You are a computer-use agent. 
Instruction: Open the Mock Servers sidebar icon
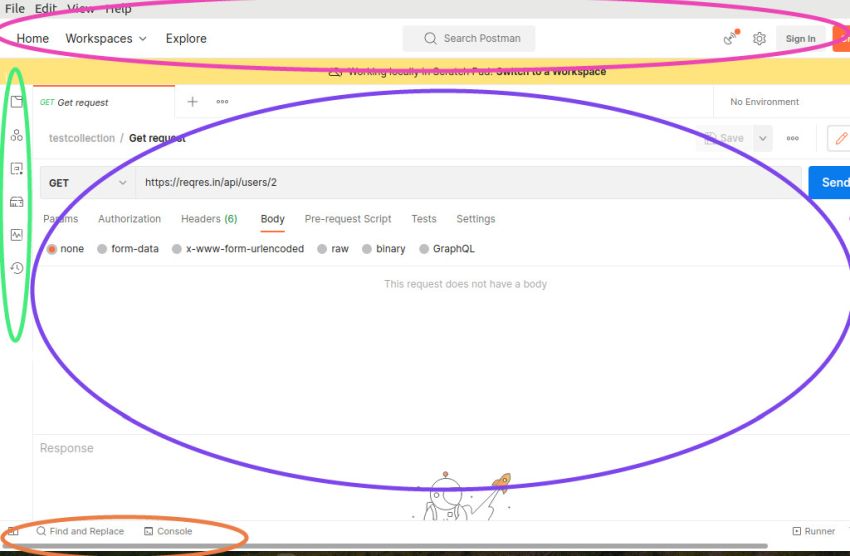(x=17, y=202)
